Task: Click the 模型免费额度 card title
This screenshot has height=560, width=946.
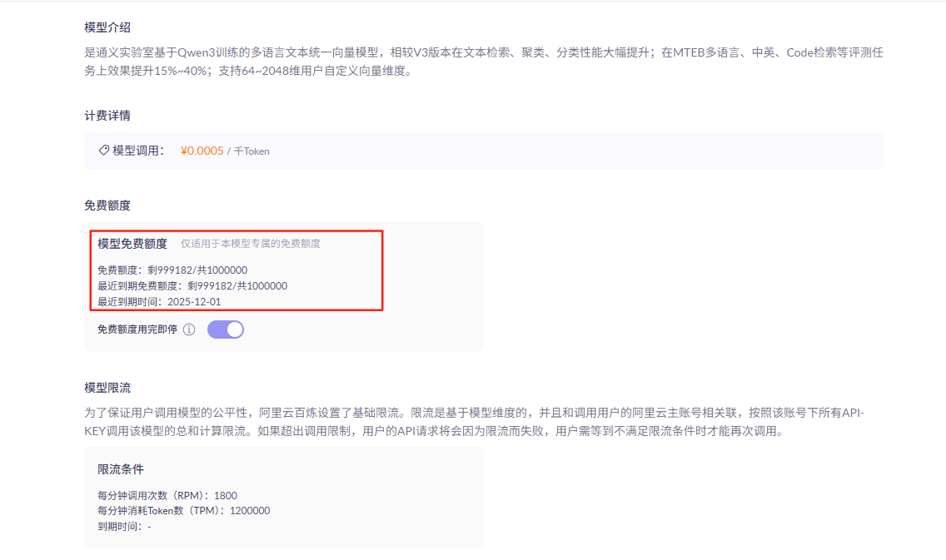Action: click(x=132, y=244)
